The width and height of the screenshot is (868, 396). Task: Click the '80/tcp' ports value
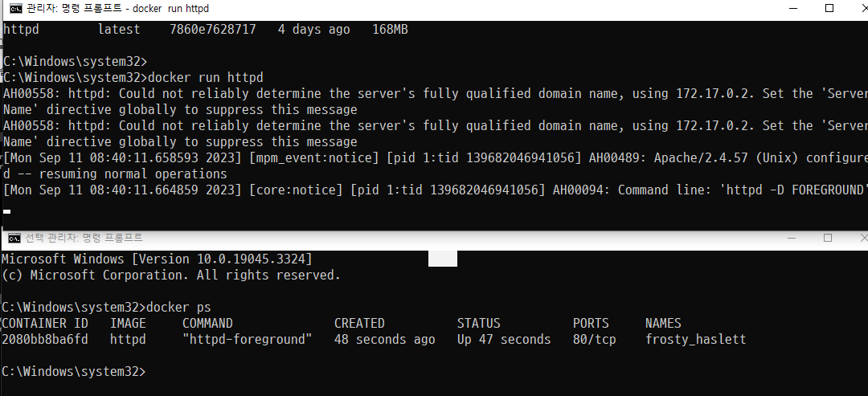(x=595, y=339)
